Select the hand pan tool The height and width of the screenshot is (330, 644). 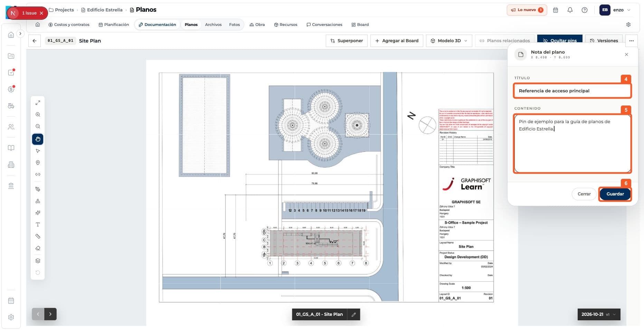[38, 139]
